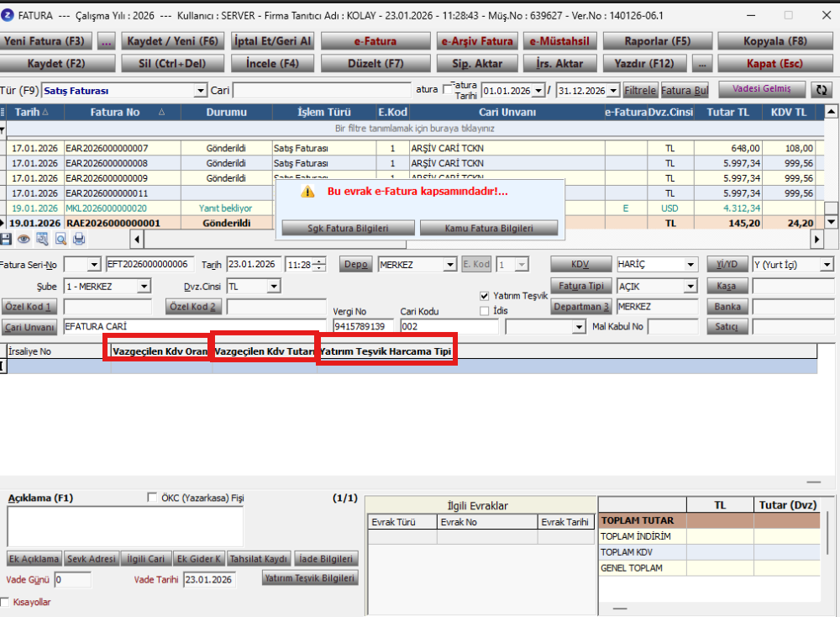Click the eye preview icon below the grid

(x=24, y=239)
